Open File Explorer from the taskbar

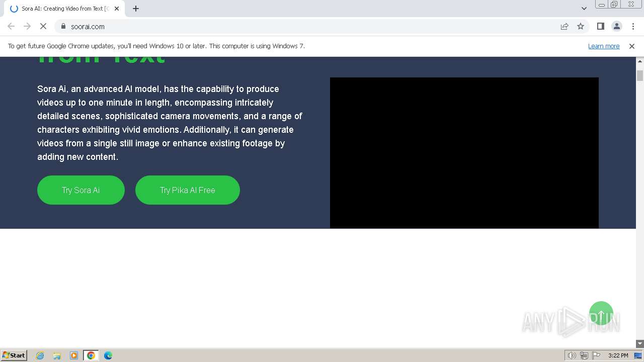(x=57, y=355)
